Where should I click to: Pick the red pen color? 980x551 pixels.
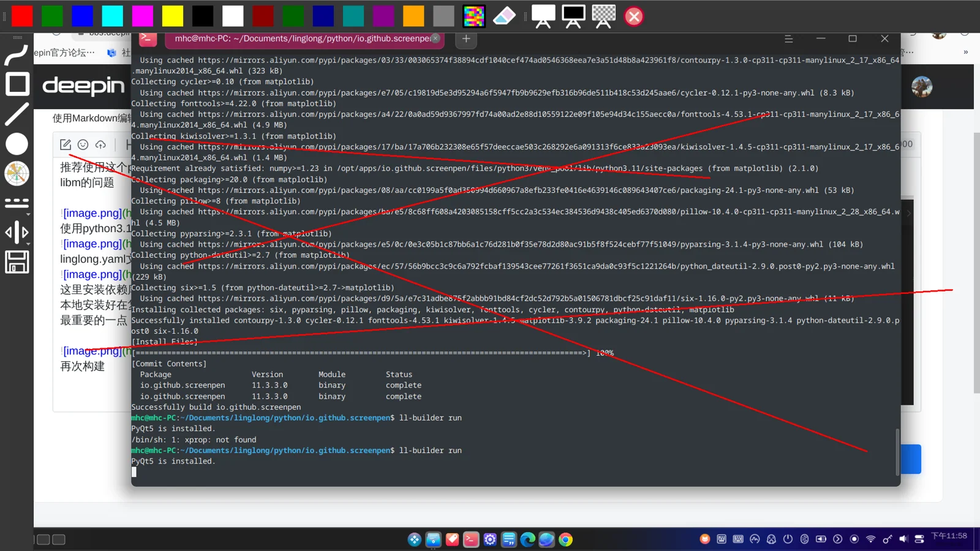coord(22,16)
